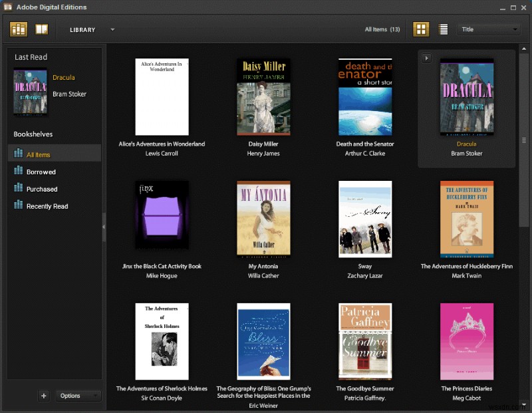Click the Adobe Digital Editions title bar icon

click(x=7, y=7)
